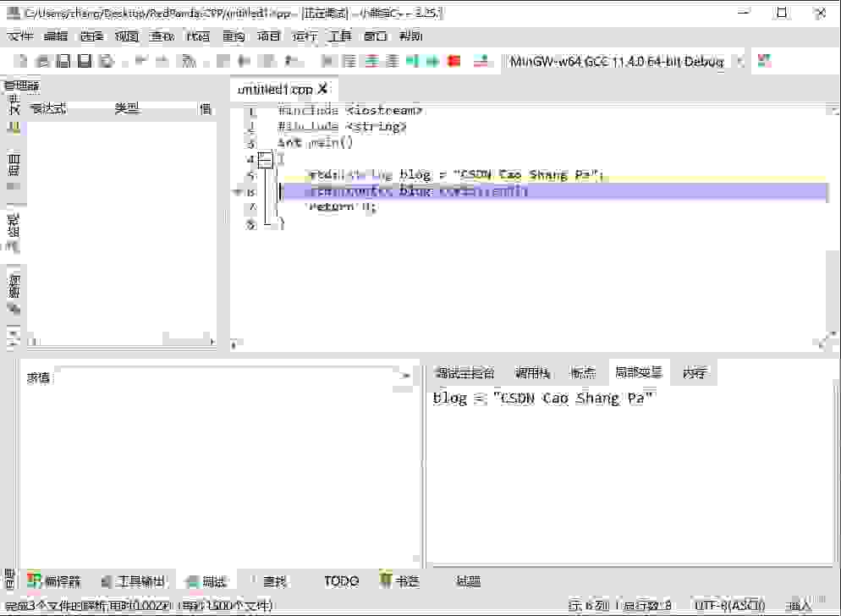This screenshot has height=616, width=841.
Task: Click the undo arrow toolbar icon
Action: coord(140,61)
